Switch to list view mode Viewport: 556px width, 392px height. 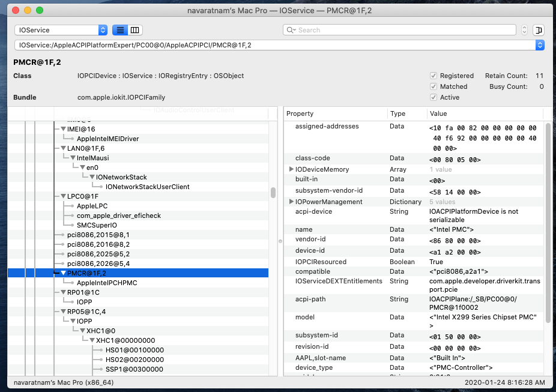click(x=120, y=30)
